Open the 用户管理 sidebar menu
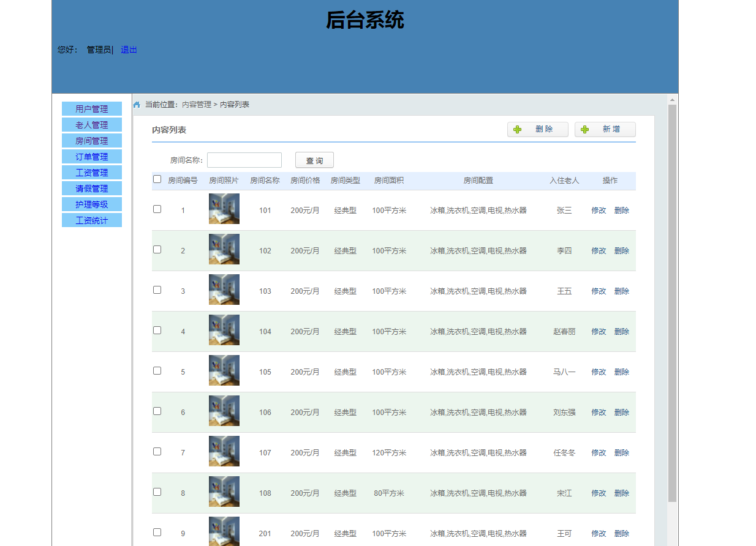756x546 pixels. 91,108
